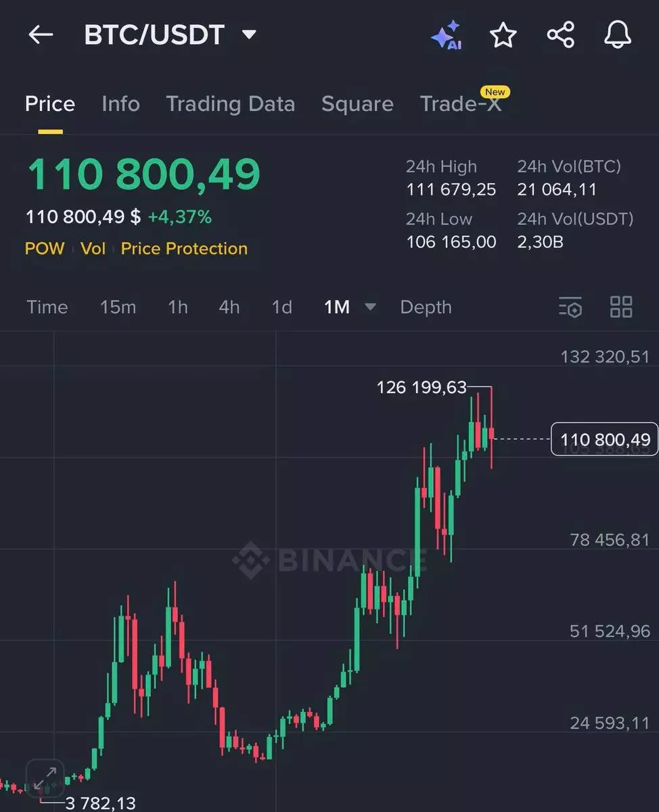Switch to the Info tab

120,104
